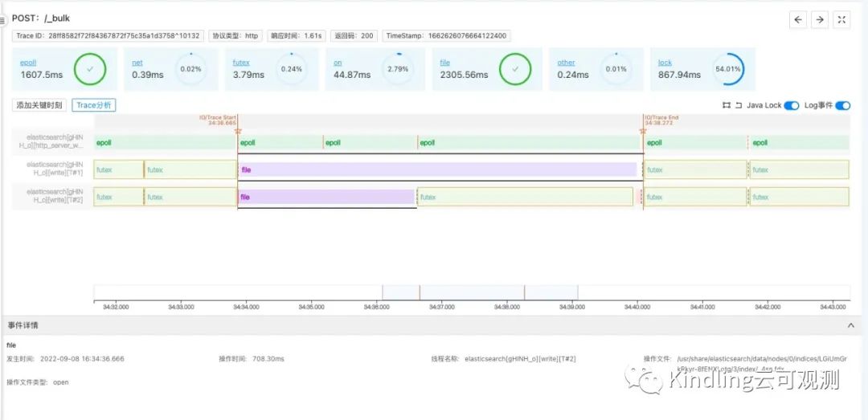Click the fullscreen expand icon button
This screenshot has height=420, width=868.
(x=841, y=19)
